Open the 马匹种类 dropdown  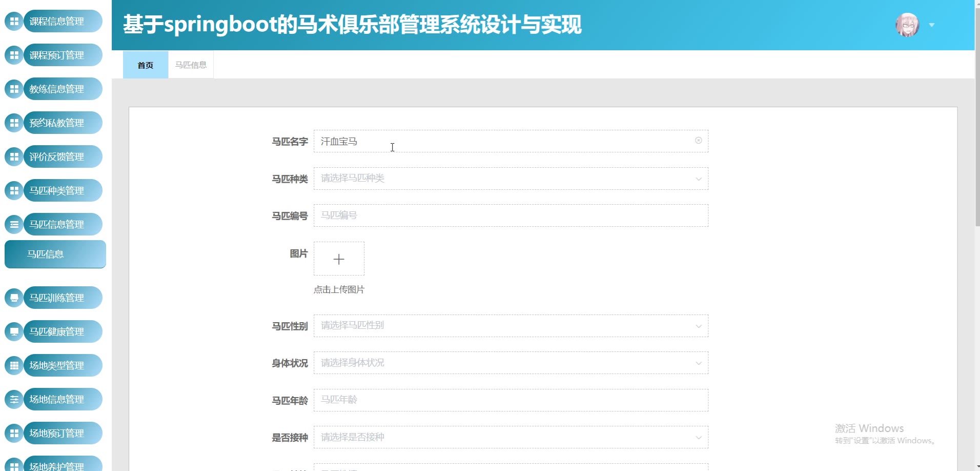tap(511, 179)
